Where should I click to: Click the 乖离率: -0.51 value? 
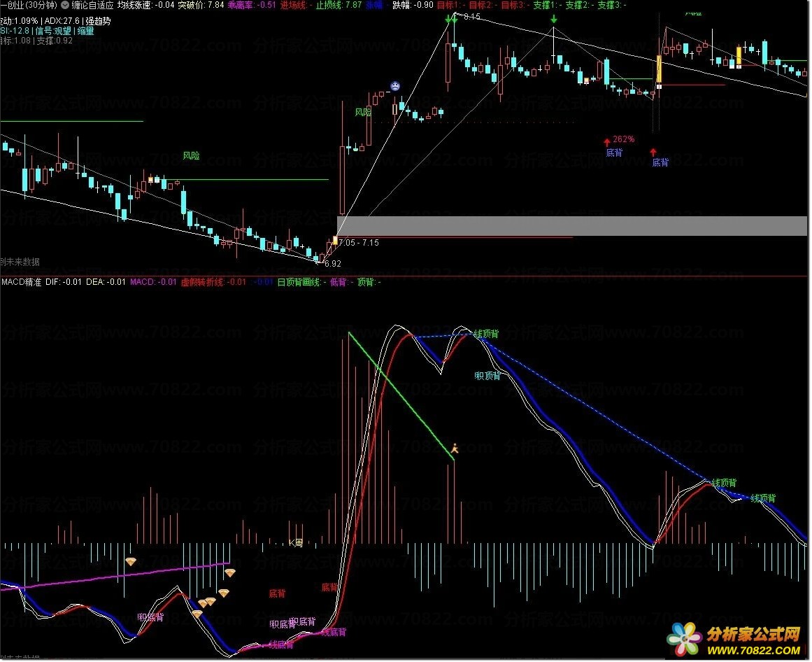pos(252,5)
